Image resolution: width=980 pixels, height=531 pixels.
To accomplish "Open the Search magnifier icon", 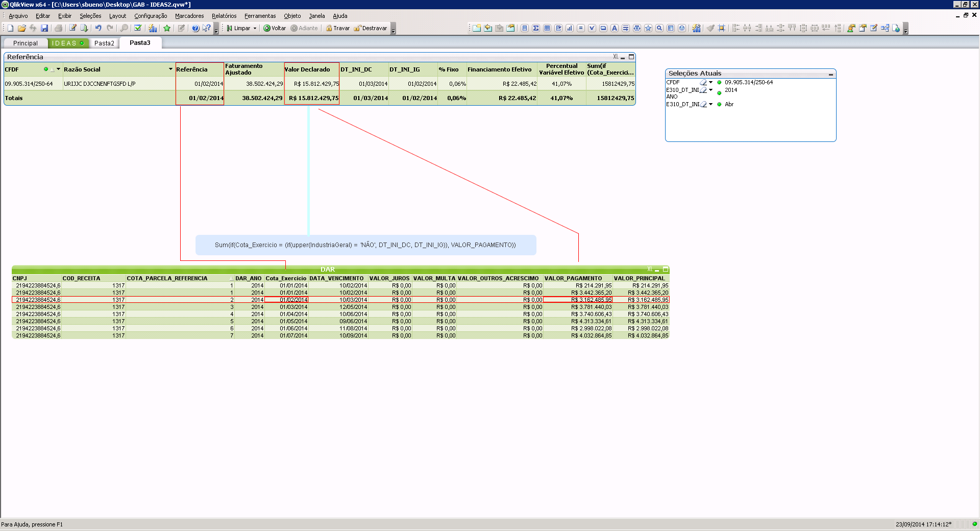I will point(124,28).
